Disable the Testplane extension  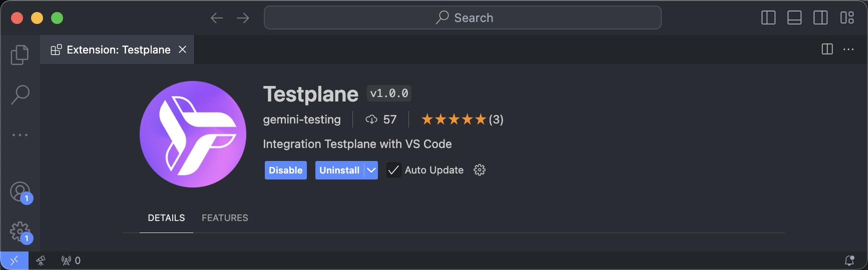click(285, 170)
